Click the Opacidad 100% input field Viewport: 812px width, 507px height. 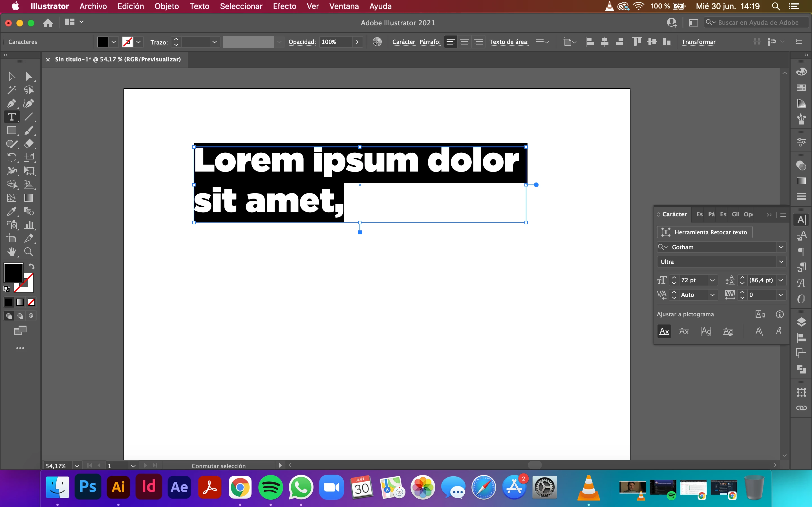pos(336,42)
